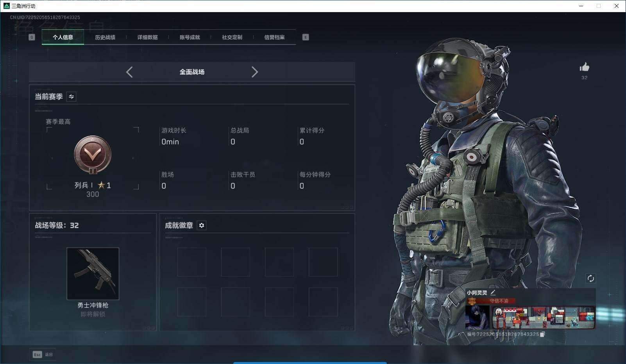Click the rotate character view icon
Image resolution: width=626 pixels, height=364 pixels.
[x=591, y=278]
